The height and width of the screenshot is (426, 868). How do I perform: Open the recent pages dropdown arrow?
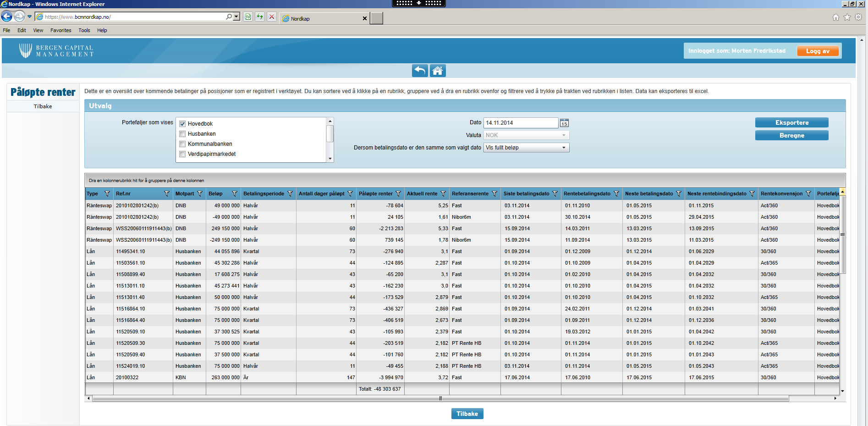(30, 17)
